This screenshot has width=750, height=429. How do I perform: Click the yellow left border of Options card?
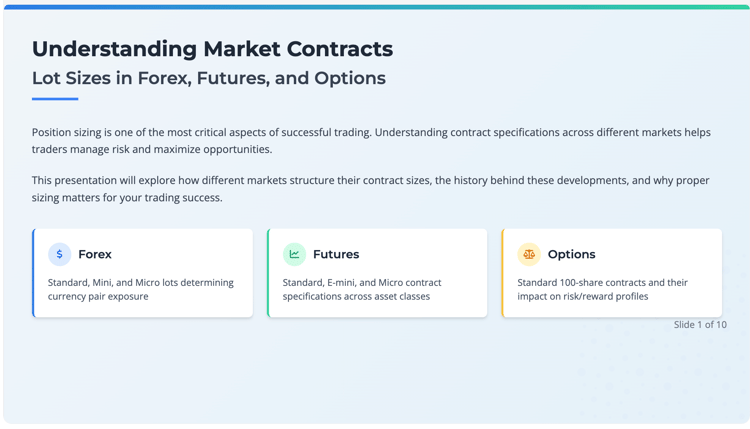click(503, 273)
